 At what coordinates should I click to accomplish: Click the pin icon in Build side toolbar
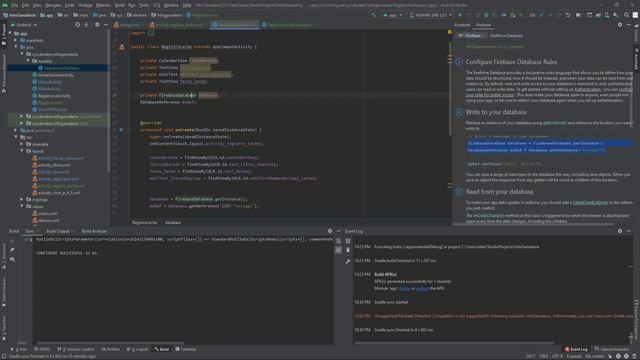12,250
